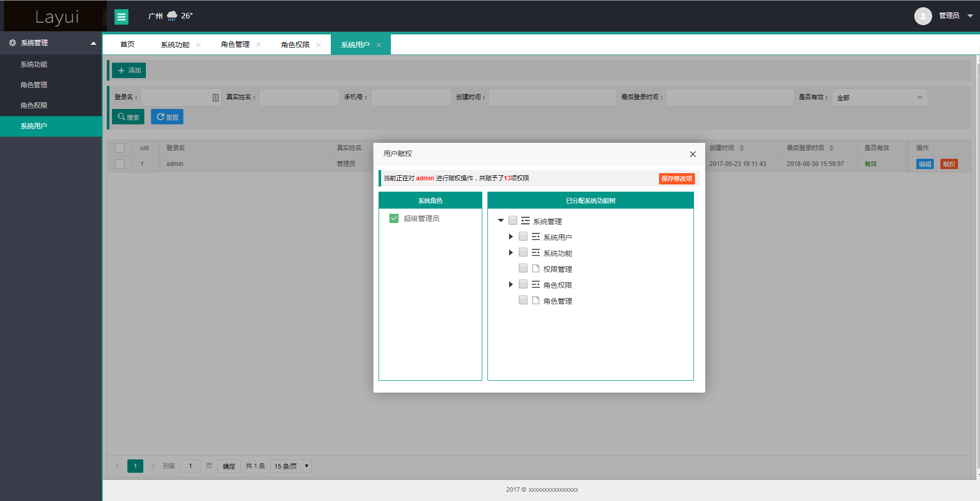Go to previous page arrow in pagination
Screen dimensions: 980x501
[118, 466]
